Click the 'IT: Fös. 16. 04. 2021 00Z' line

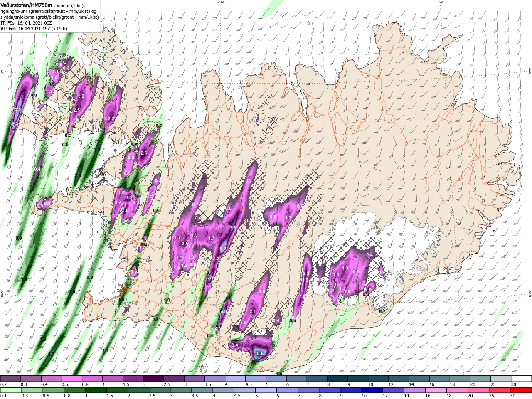(26, 23)
